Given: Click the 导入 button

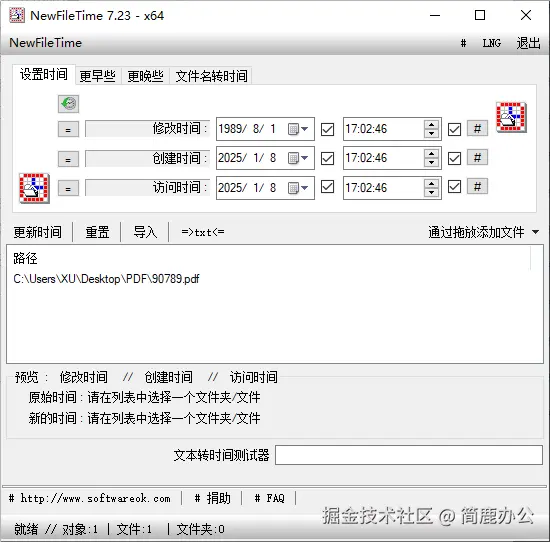Looking at the screenshot, I should click(x=145, y=232).
